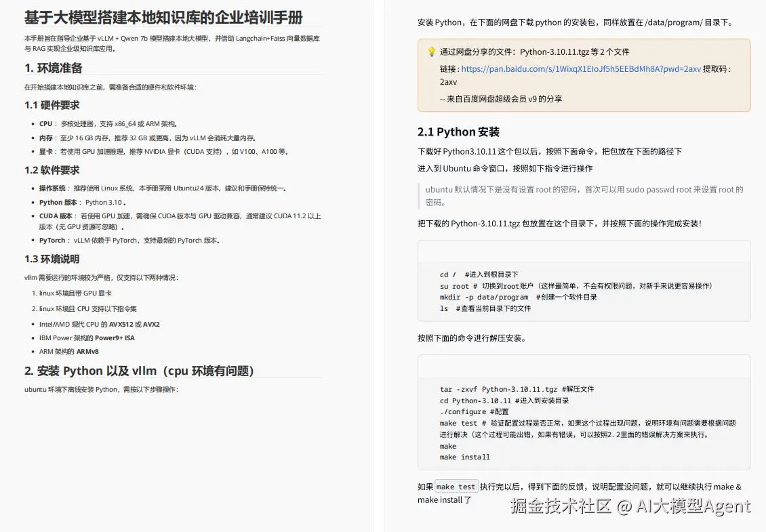This screenshot has height=532, width=766.
Task: Click the line starting 'ubuntu 环境下离线安装 Python'
Action: (x=102, y=390)
